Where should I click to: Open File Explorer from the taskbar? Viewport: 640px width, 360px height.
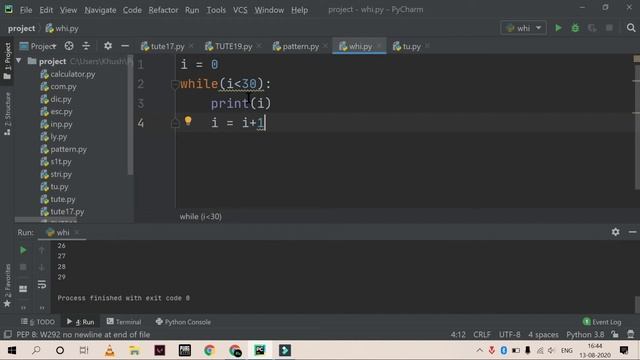[x=134, y=350]
